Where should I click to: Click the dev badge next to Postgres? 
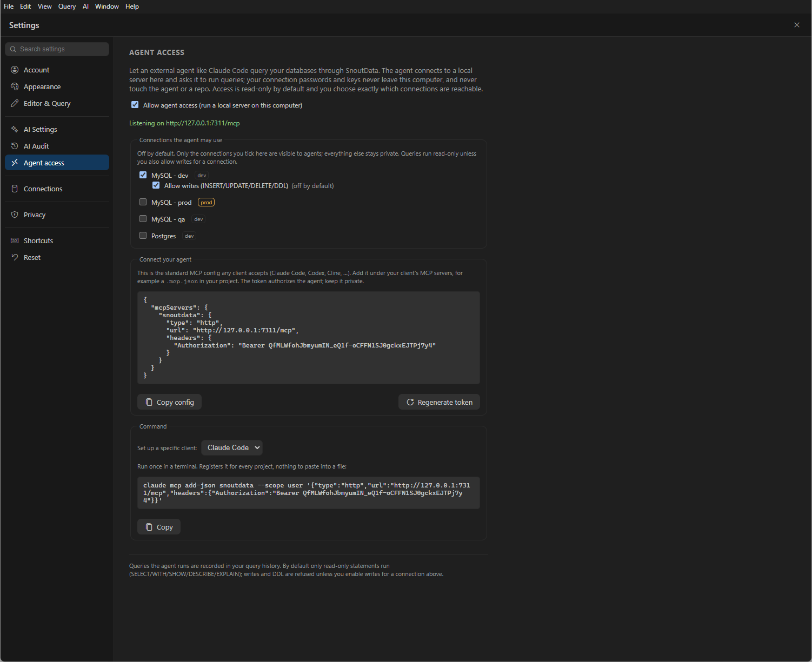pyautogui.click(x=189, y=236)
